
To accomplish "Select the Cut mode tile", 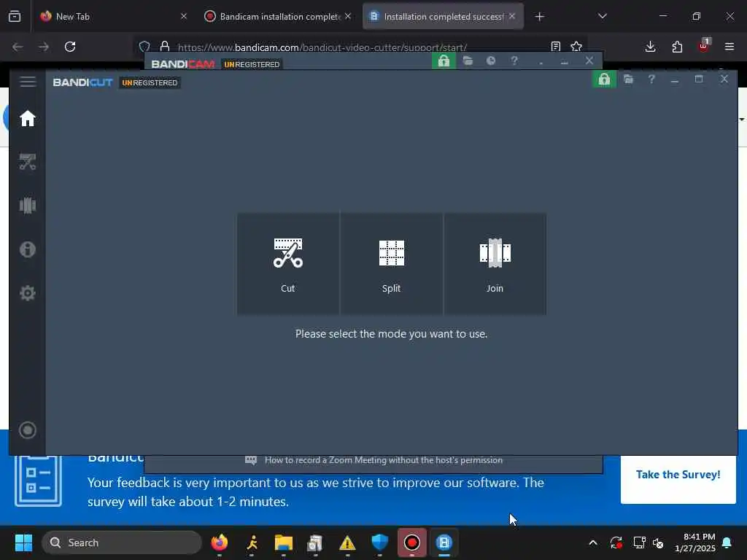I will pos(287,264).
